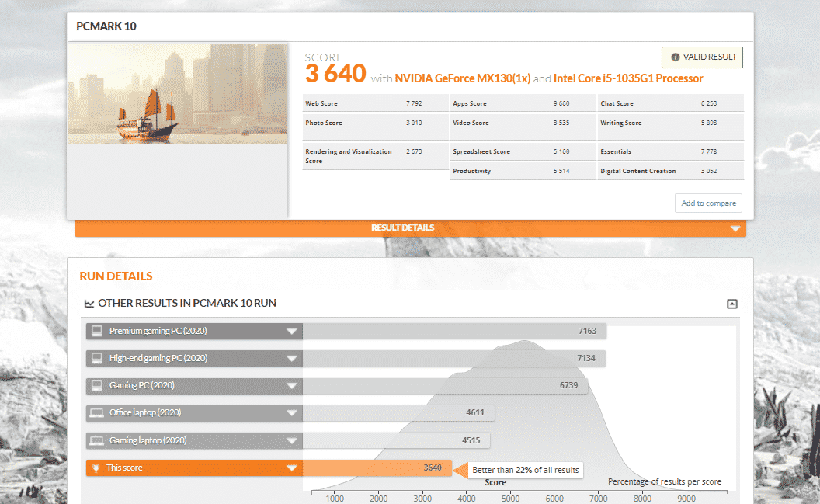Open the Intel Core i5-1035G1 Processor link
Screen dimensions: 820x504
(627, 78)
